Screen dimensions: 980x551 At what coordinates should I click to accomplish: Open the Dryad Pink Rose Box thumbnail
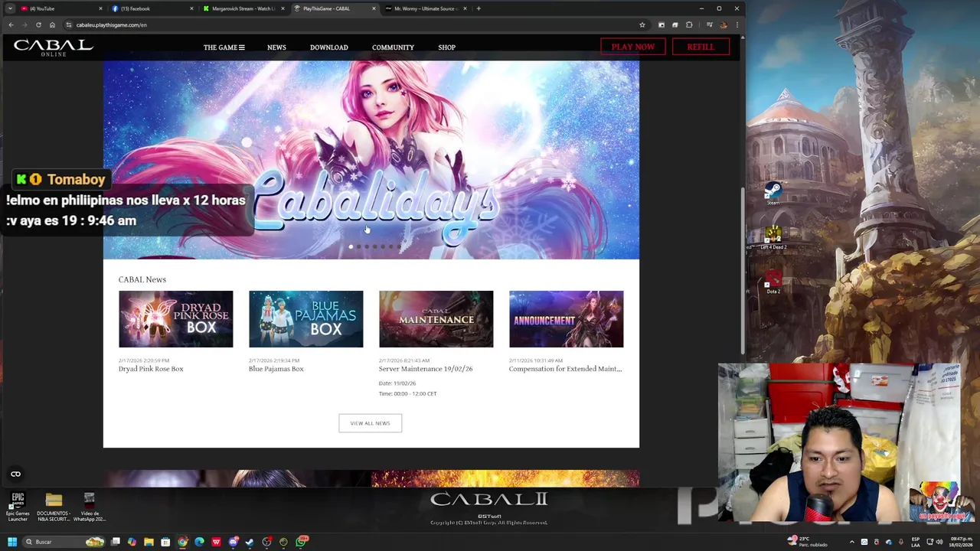pos(175,319)
